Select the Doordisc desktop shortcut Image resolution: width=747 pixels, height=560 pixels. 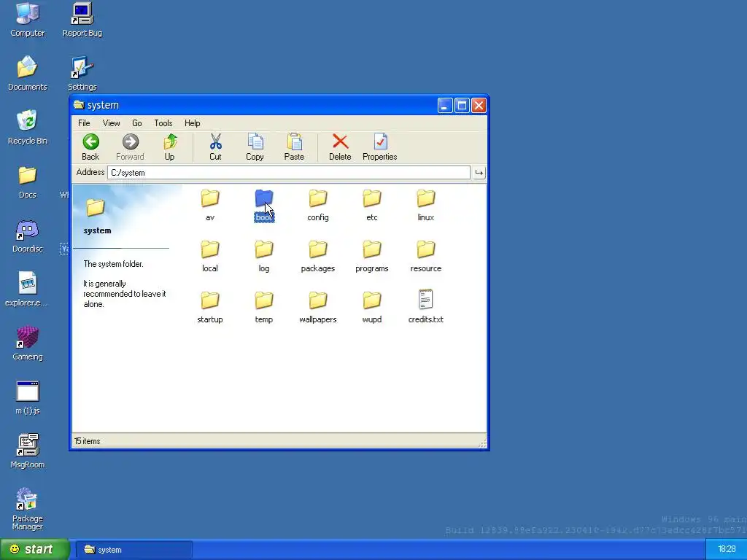28,236
